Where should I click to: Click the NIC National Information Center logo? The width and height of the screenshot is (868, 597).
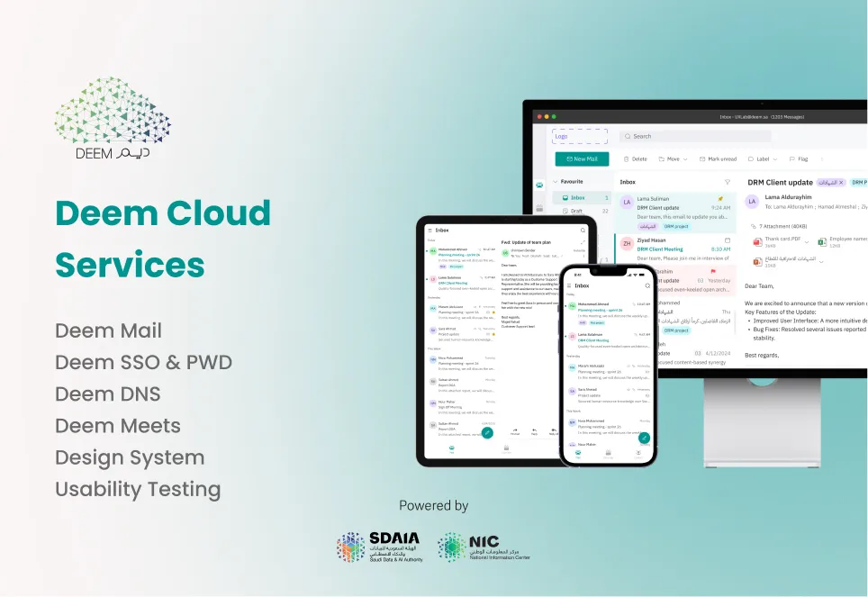click(x=484, y=547)
